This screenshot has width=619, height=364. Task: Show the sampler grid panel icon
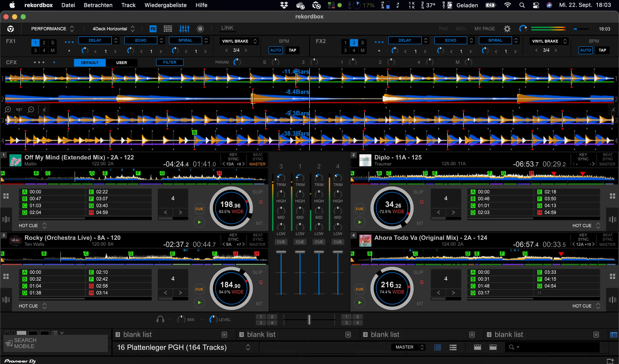point(168,29)
